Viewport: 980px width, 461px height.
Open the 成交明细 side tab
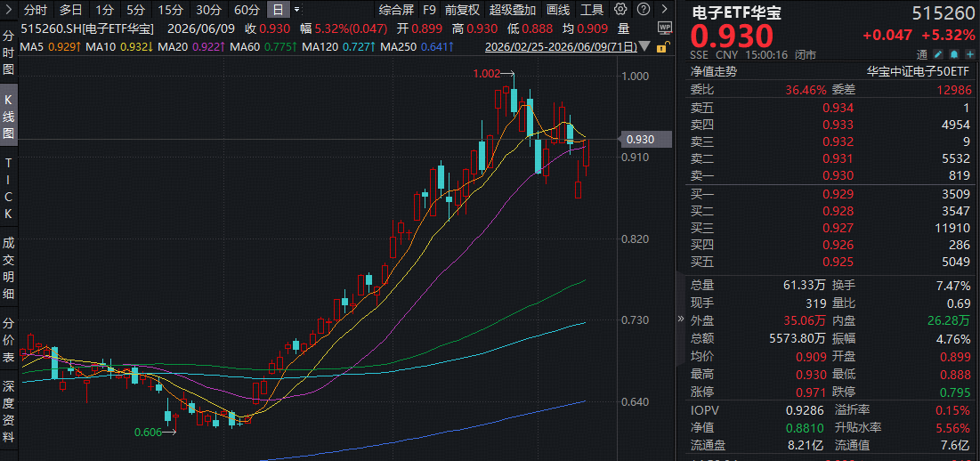click(x=8, y=268)
